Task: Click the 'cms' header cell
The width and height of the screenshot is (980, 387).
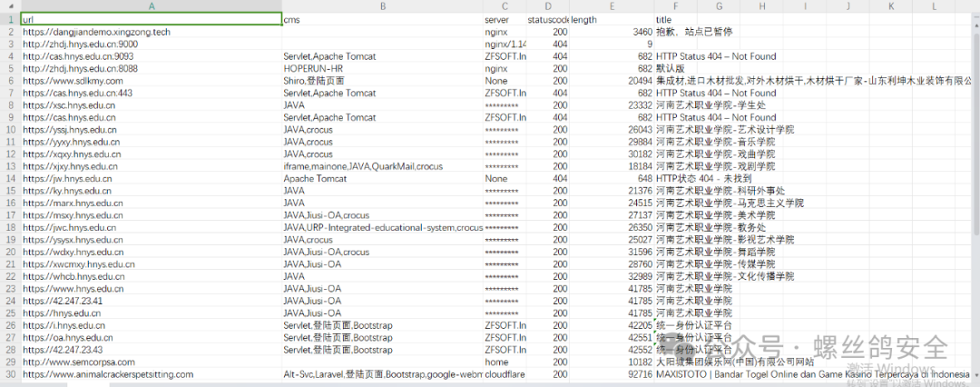Action: point(383,19)
